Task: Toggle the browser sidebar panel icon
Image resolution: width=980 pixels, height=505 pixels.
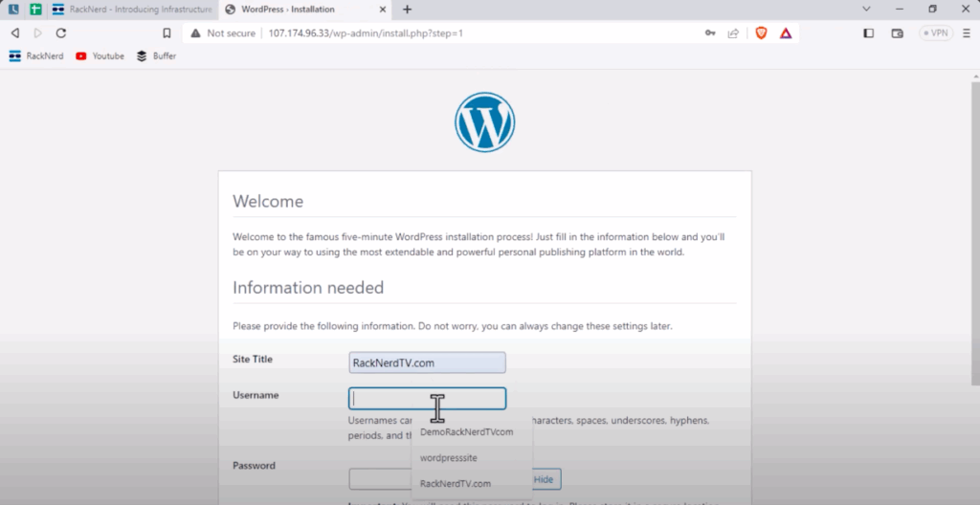Action: point(869,33)
